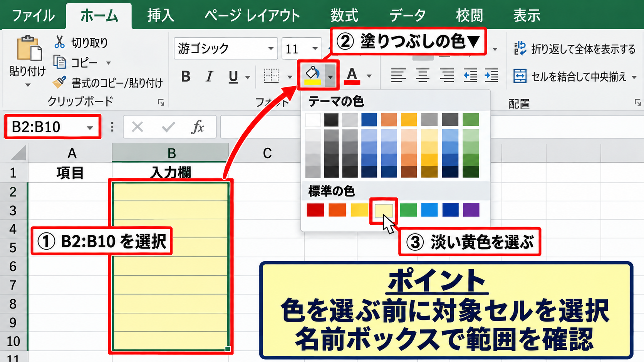The image size is (644, 362).
Task: Click the Select All corner triangle
Action: coord(18,153)
